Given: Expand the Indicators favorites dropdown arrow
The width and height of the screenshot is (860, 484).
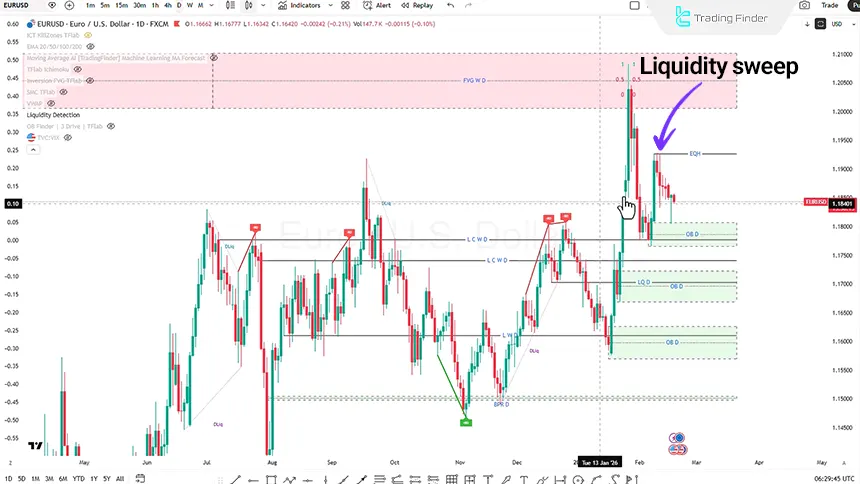Looking at the screenshot, I should point(330,5).
